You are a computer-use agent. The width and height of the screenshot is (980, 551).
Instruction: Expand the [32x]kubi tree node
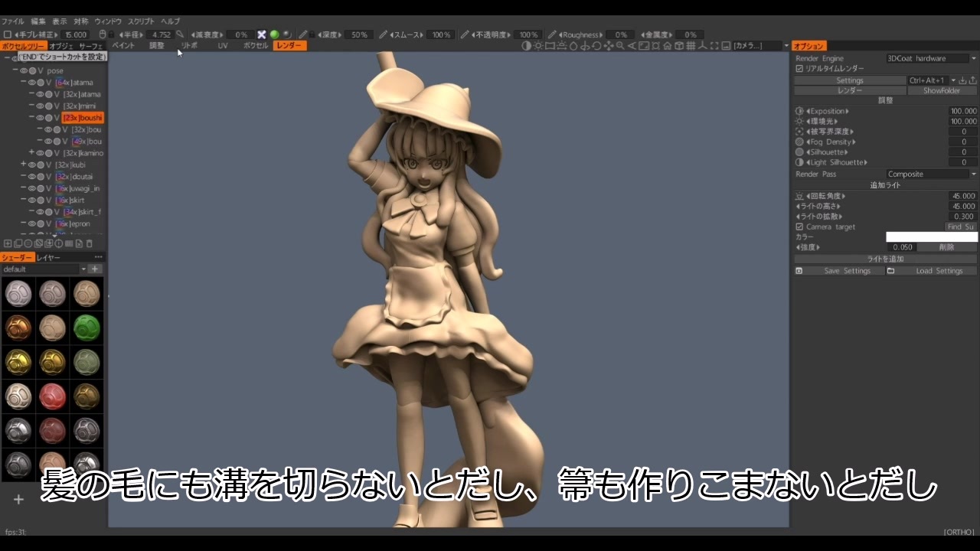23,165
